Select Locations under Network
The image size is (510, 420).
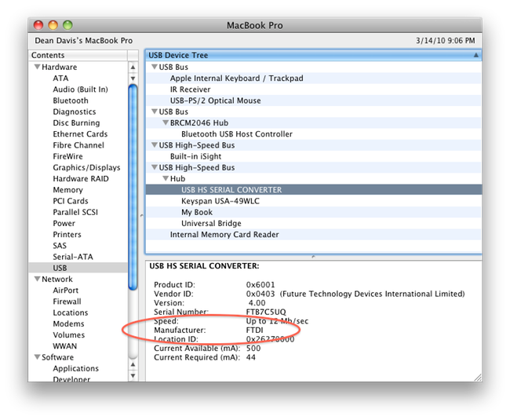[x=71, y=312]
